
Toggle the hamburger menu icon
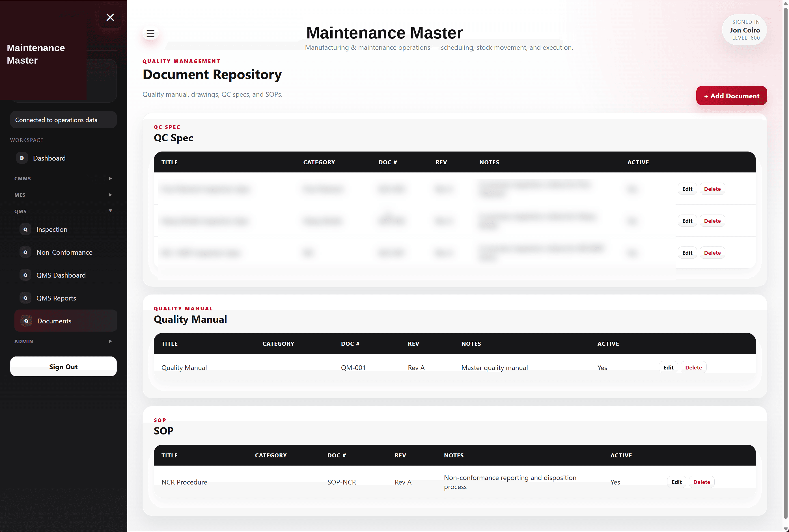point(150,34)
